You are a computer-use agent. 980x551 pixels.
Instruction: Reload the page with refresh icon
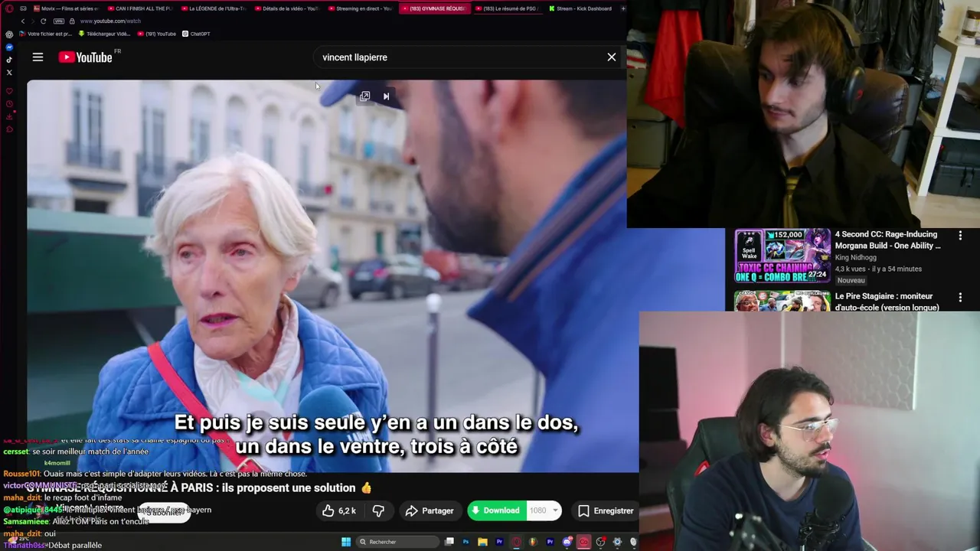[44, 21]
